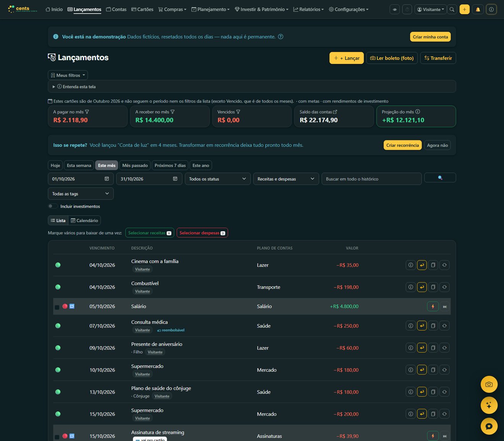Open the search magnifier in top bar

[452, 10]
